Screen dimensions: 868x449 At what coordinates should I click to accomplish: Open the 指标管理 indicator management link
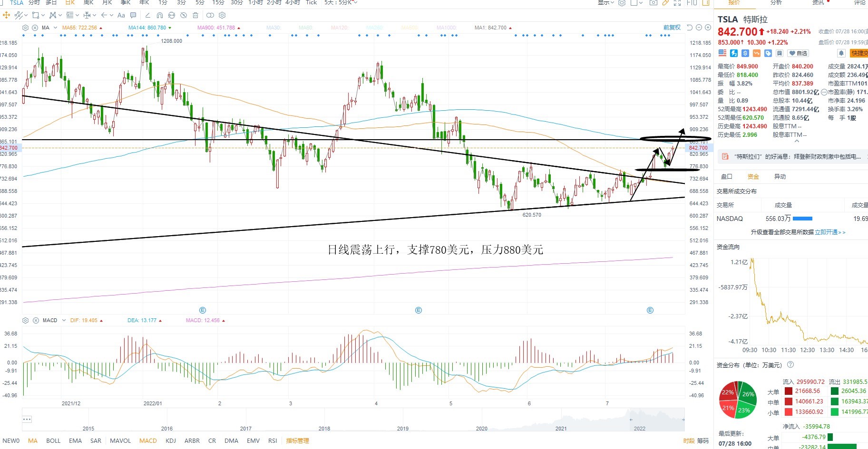coord(297,440)
